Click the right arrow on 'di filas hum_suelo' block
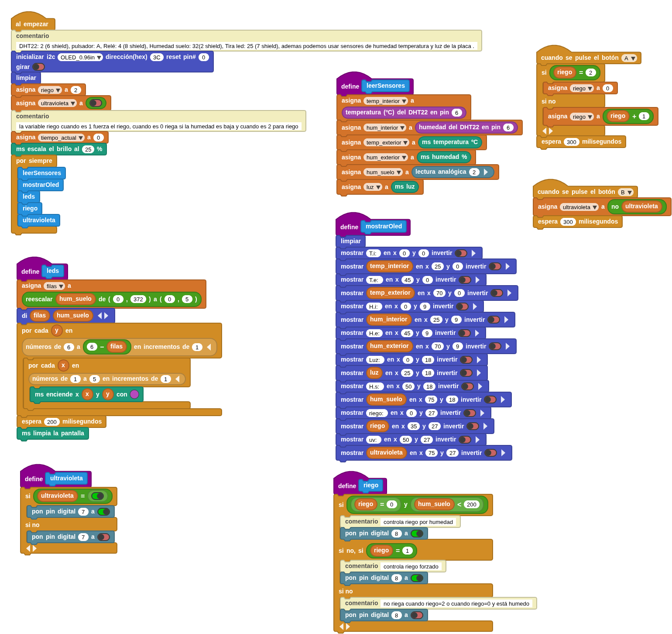672x634 pixels. [x=106, y=316]
